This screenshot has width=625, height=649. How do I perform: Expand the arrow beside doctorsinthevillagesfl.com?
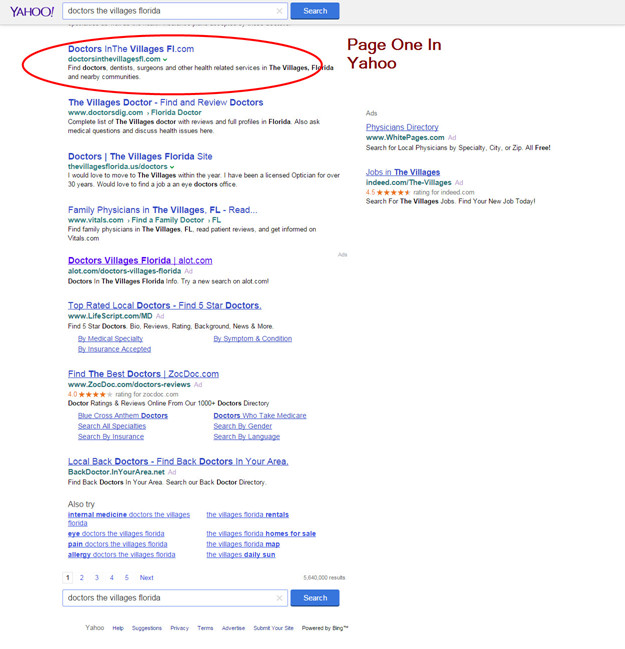pos(165,59)
